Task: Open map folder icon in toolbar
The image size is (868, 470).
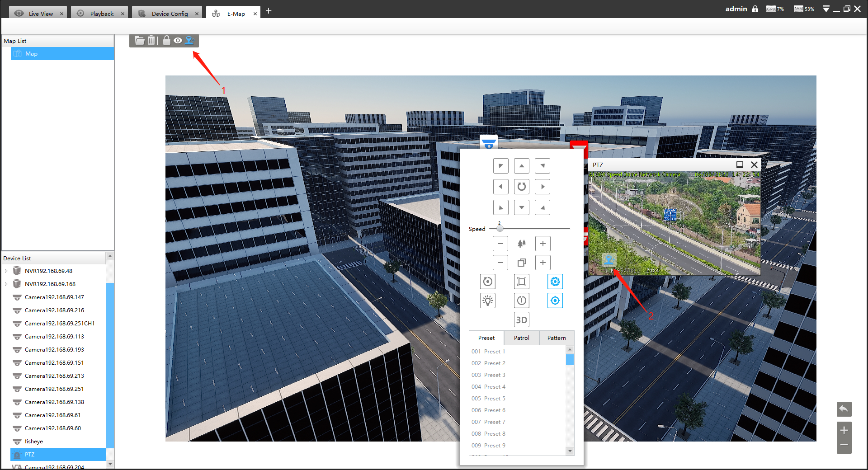Action: coord(139,41)
